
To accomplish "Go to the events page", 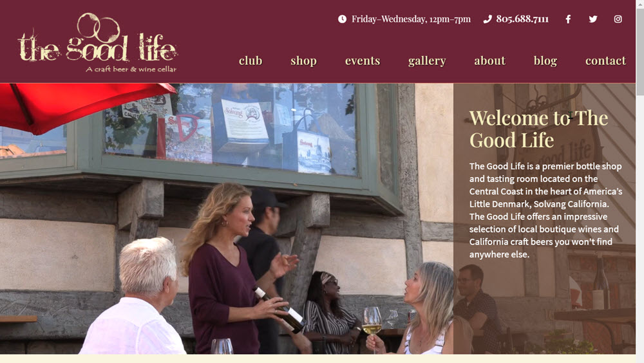I will [x=363, y=60].
